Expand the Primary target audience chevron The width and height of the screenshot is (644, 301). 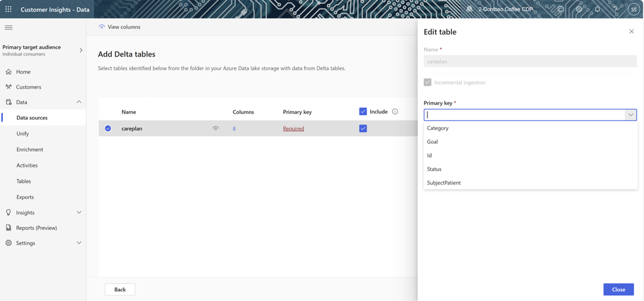point(81,50)
